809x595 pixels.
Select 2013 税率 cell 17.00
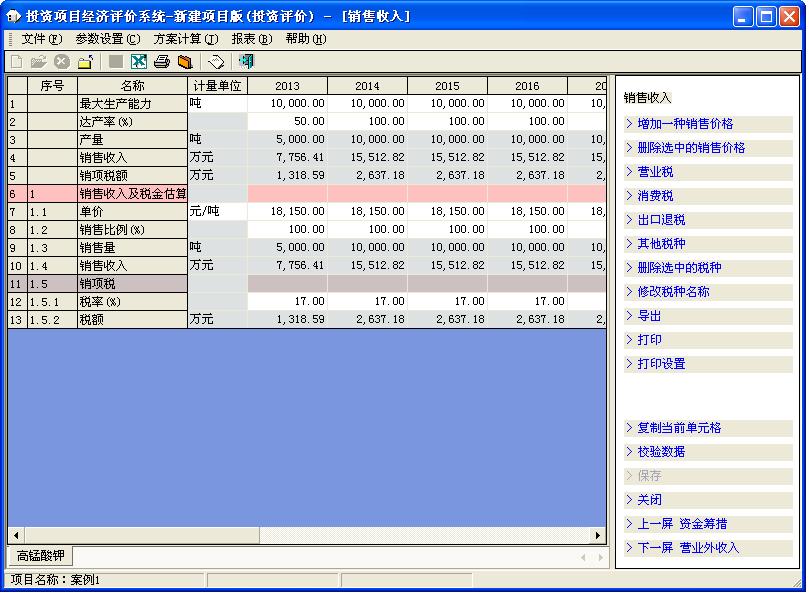287,301
